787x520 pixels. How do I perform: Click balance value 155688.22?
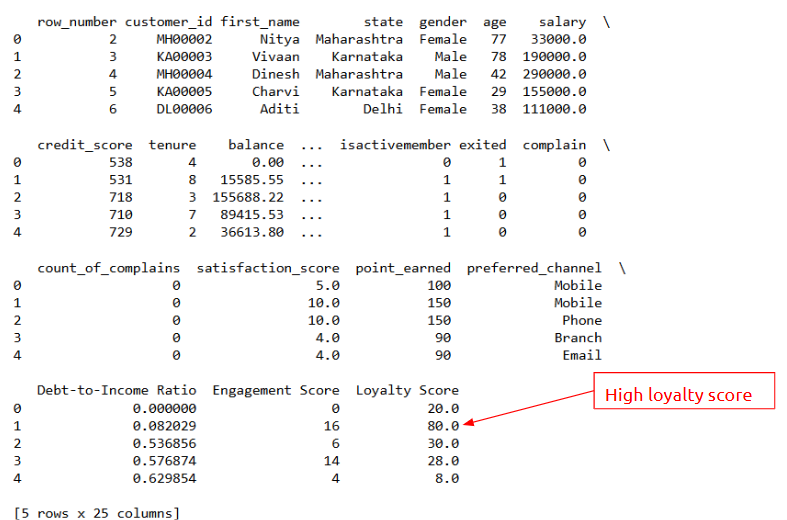click(x=248, y=198)
